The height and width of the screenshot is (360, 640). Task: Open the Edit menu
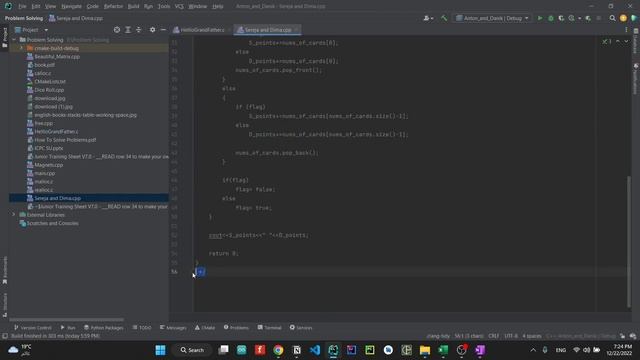point(36,6)
